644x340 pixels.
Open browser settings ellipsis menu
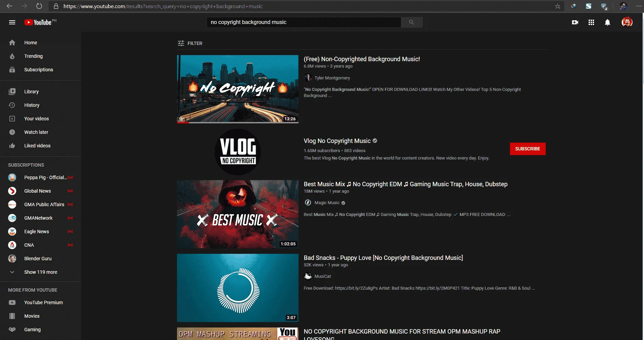tap(639, 6)
